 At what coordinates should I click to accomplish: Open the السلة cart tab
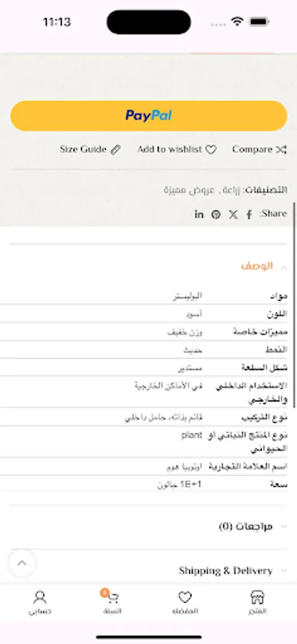click(112, 602)
